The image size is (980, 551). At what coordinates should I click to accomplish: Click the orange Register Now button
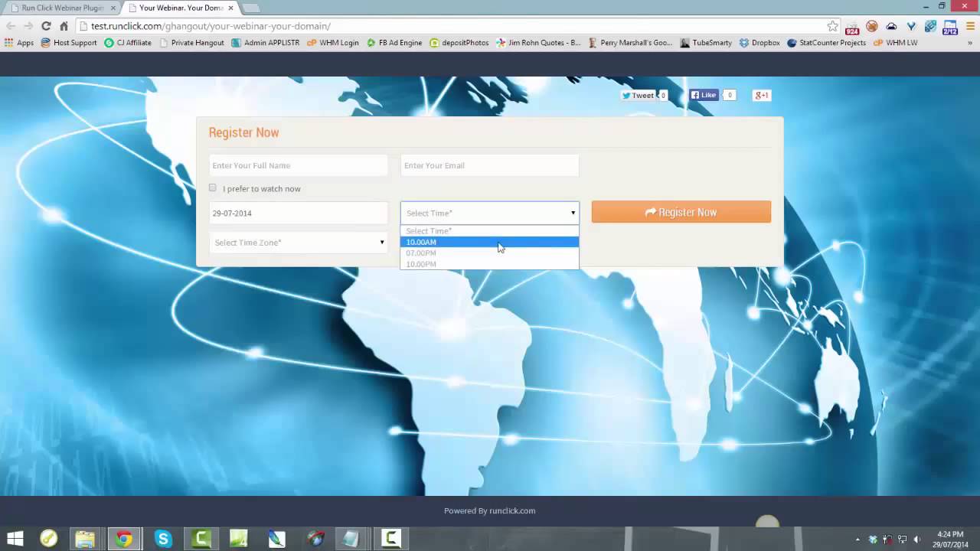coord(681,212)
